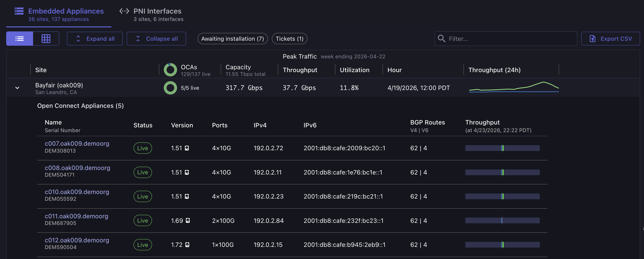Click the throughput bar for c012

click(x=502, y=244)
